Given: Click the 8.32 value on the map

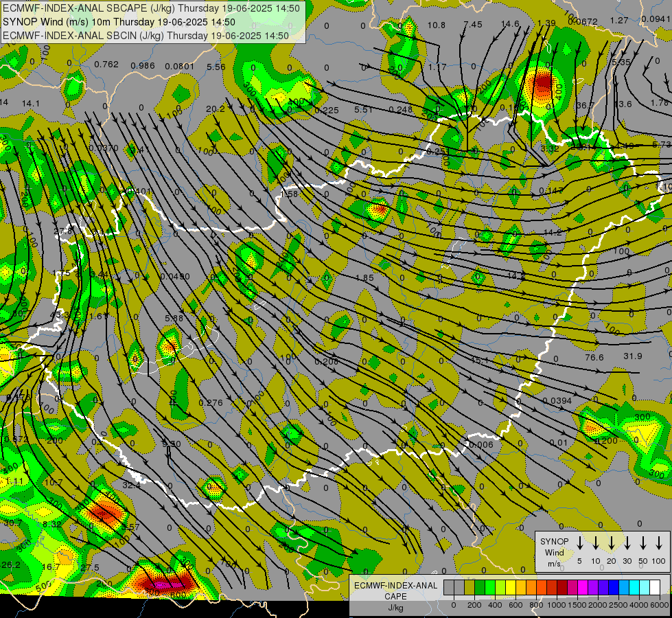Looking at the screenshot, I should pos(52,524).
